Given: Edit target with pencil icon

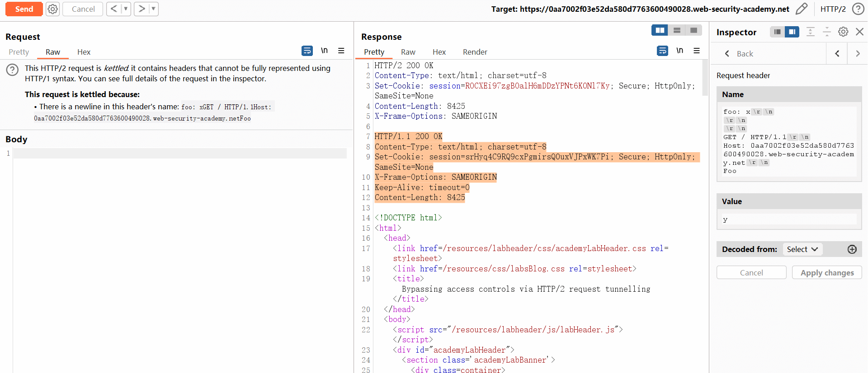Looking at the screenshot, I should click(801, 9).
